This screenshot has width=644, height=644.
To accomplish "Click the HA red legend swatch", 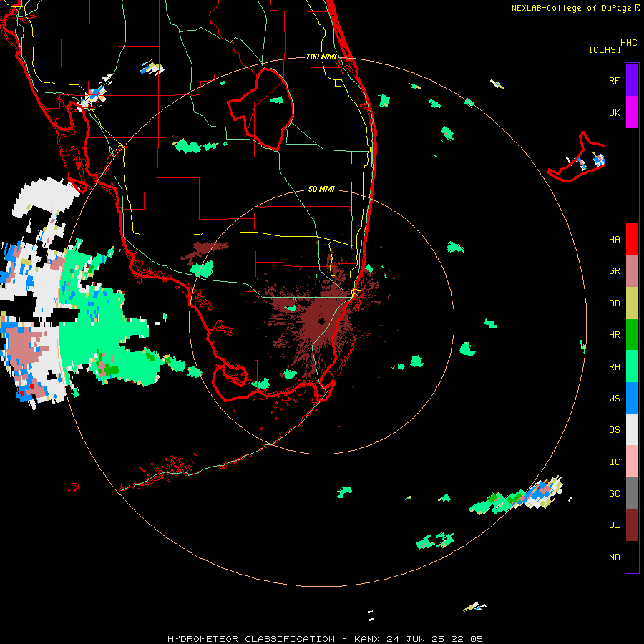I will point(632,239).
